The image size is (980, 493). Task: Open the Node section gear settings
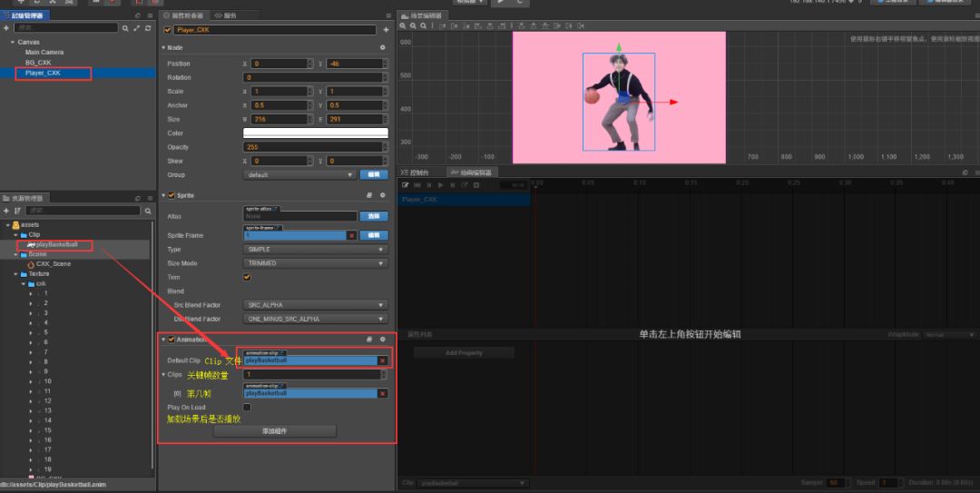click(x=383, y=47)
